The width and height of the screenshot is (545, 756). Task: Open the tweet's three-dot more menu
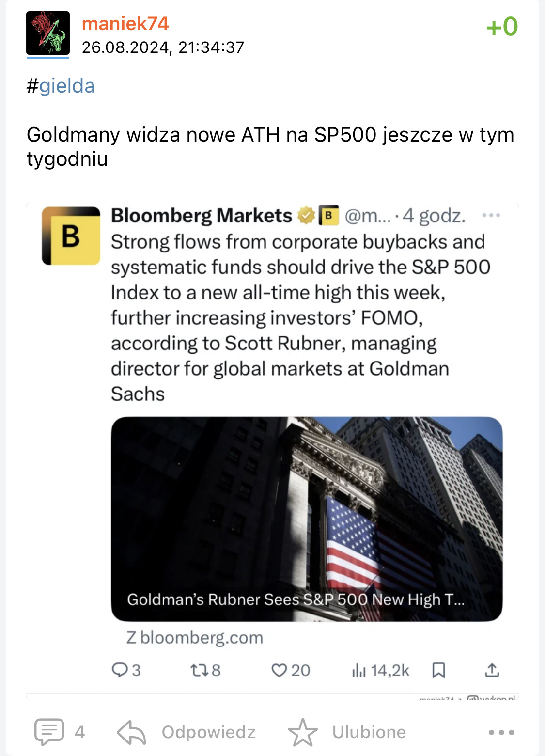click(491, 215)
